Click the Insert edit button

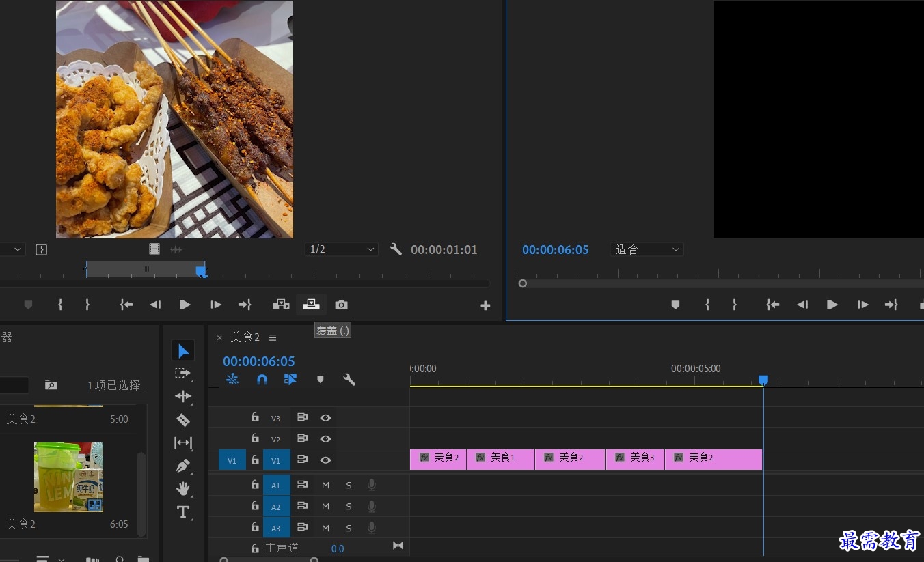tap(281, 305)
